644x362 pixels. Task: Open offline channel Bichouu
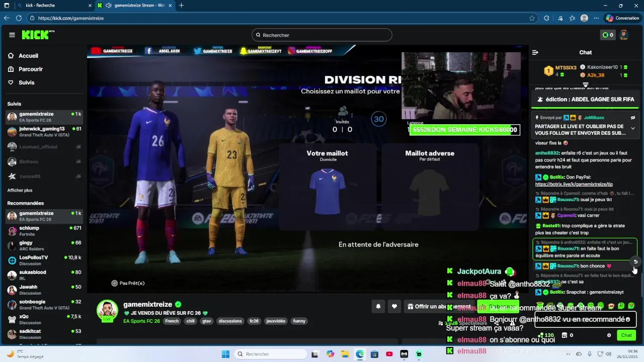[44, 161]
